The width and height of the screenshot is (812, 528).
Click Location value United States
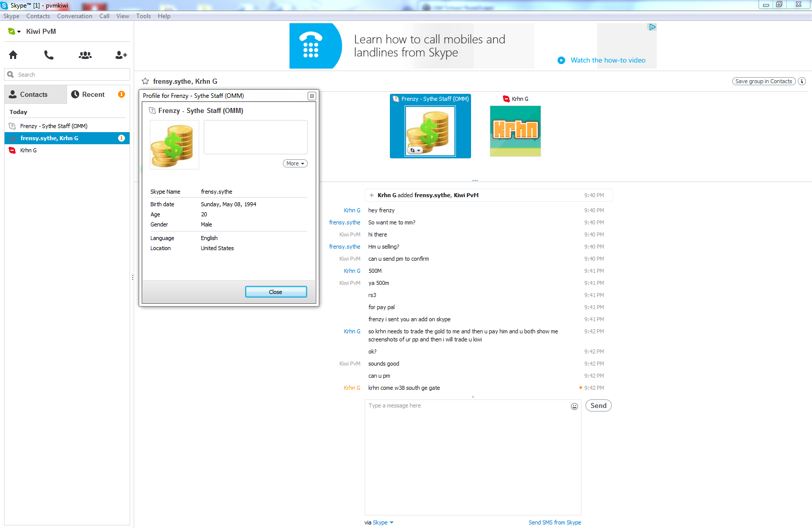(217, 248)
